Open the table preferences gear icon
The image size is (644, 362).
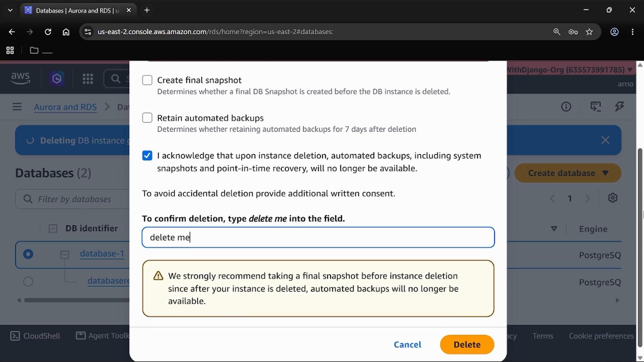click(x=613, y=198)
